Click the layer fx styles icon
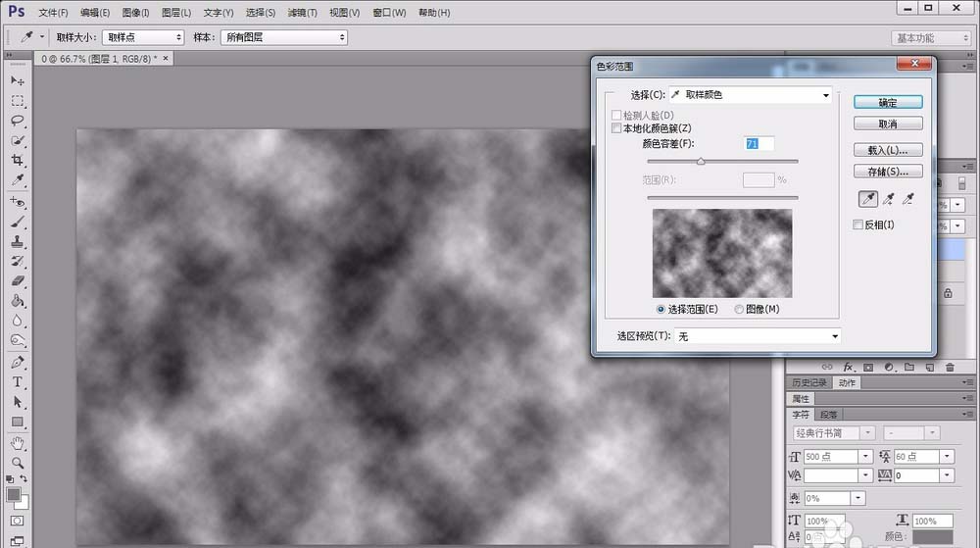This screenshot has width=980, height=548. (x=848, y=367)
